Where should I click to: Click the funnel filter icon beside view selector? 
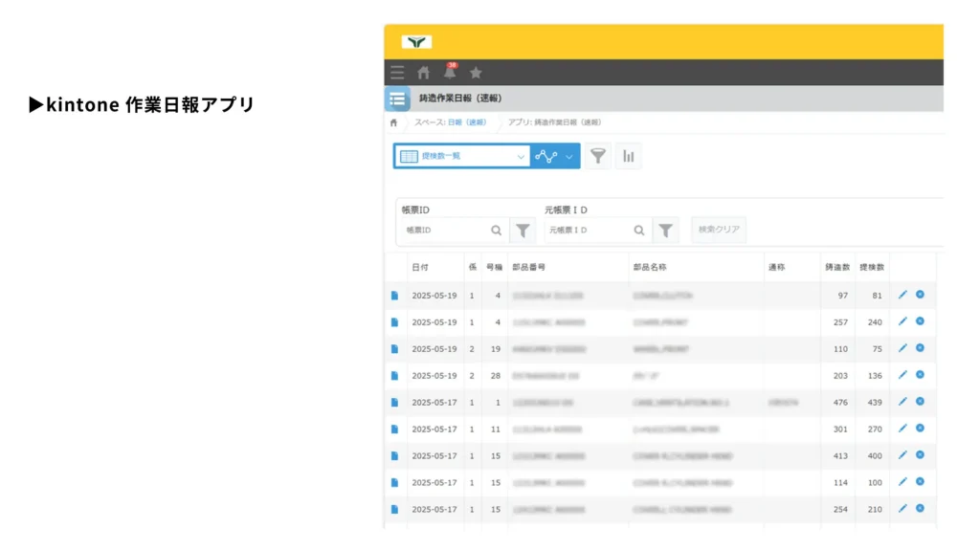pyautogui.click(x=598, y=156)
